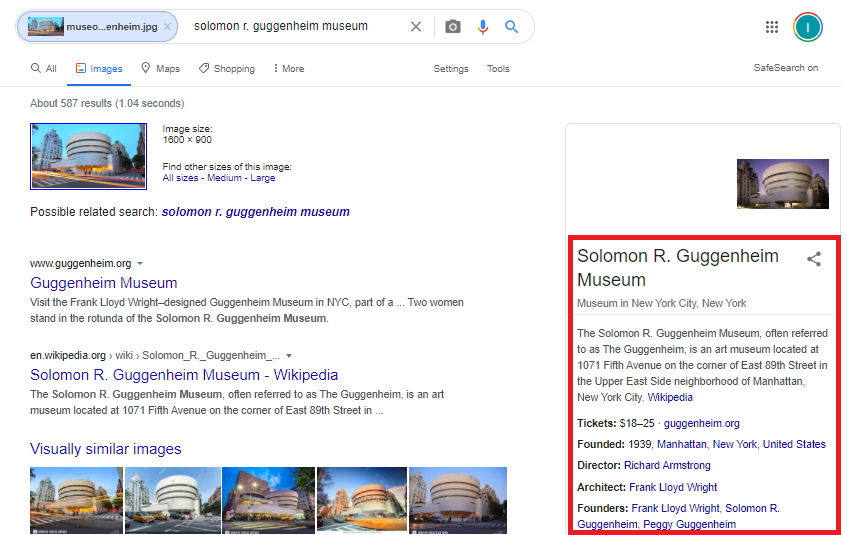
Task: Open the knowledge panel museum photo
Action: coord(783,184)
